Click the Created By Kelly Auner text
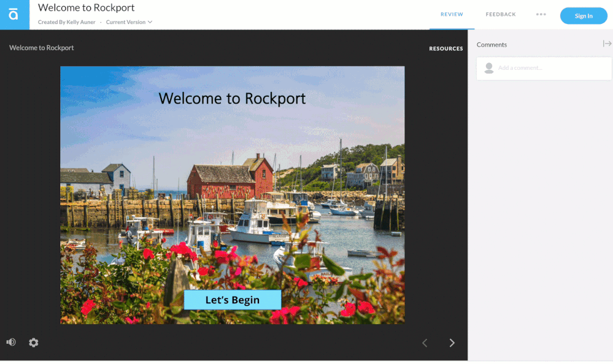The height and width of the screenshot is (364, 613). (67, 22)
